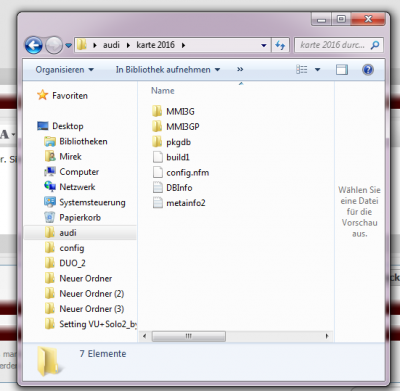Close the Explorer window

point(368,19)
